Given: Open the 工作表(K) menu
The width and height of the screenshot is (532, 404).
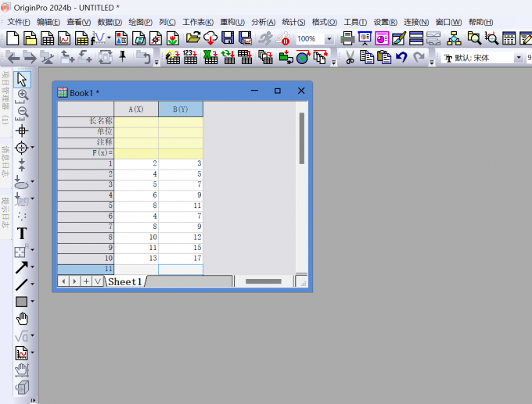Looking at the screenshot, I should (x=198, y=22).
